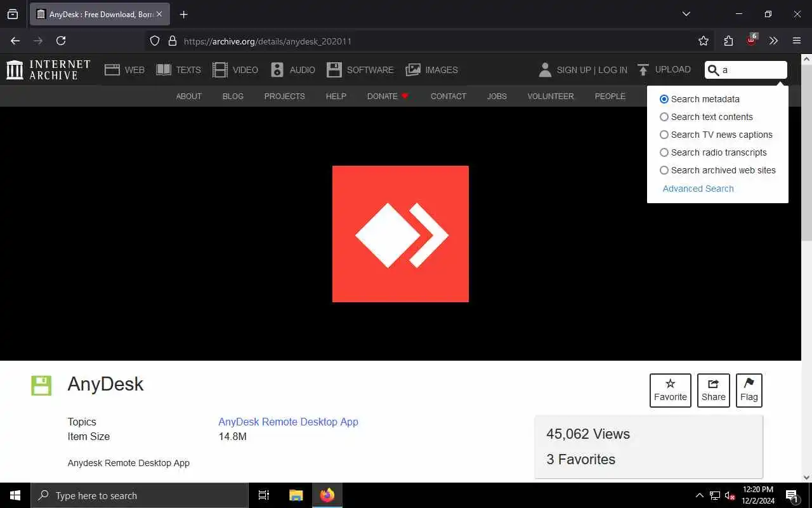
Task: Open the Audio speaker icon
Action: click(277, 70)
